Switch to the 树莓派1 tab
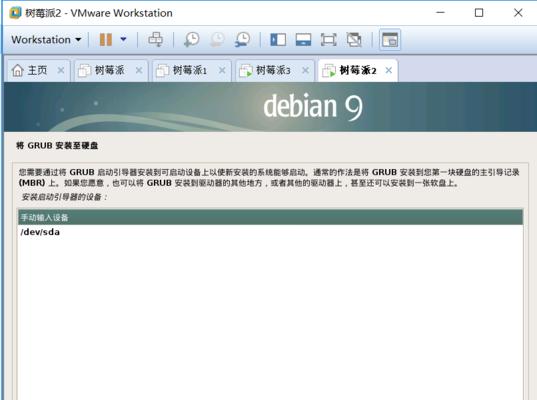 [191, 70]
